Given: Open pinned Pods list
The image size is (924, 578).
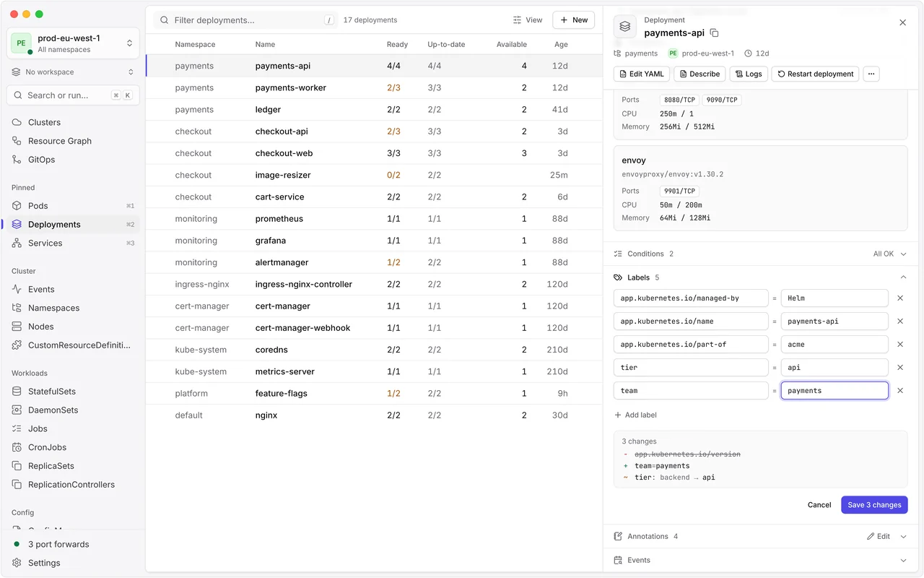Looking at the screenshot, I should (72, 206).
